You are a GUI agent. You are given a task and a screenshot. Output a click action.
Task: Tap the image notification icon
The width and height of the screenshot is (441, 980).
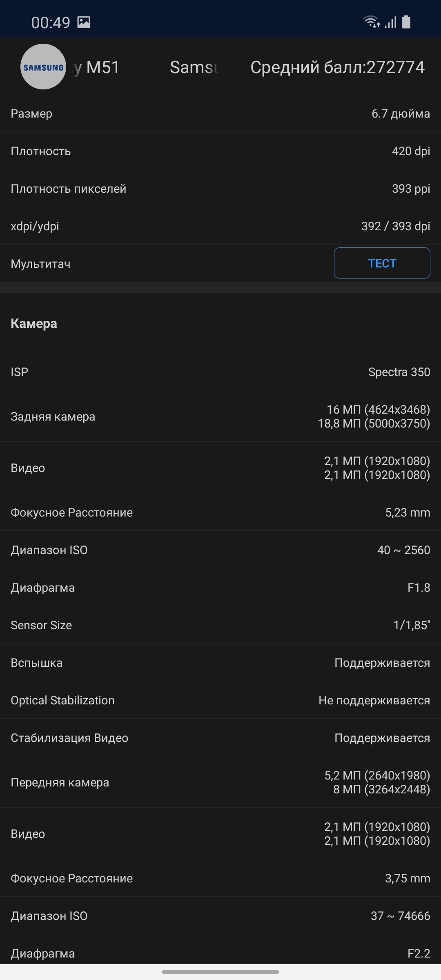tap(84, 22)
